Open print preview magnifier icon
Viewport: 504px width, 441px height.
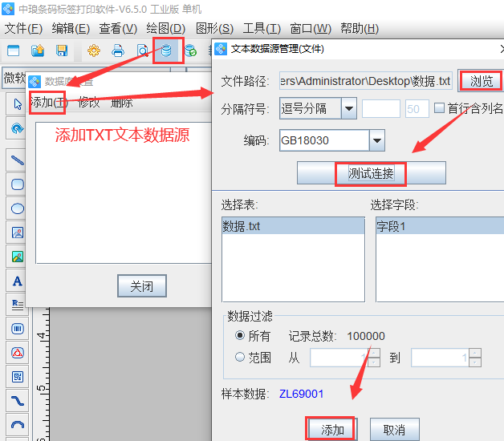tap(142, 51)
